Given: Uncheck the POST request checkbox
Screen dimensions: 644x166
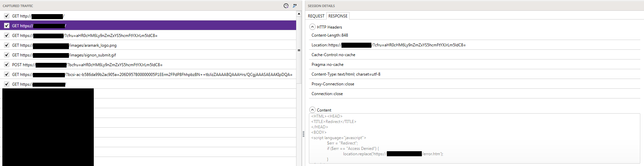Looking at the screenshot, I should pyautogui.click(x=7, y=65).
